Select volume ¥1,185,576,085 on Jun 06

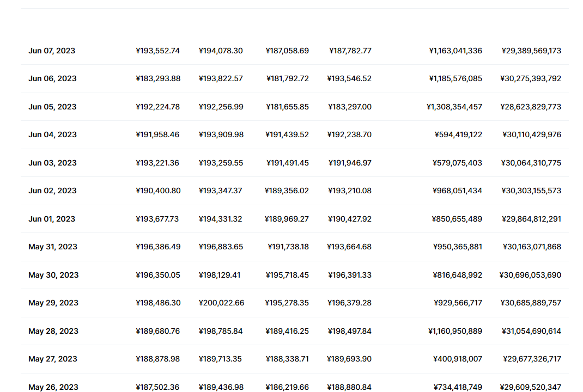(x=456, y=78)
